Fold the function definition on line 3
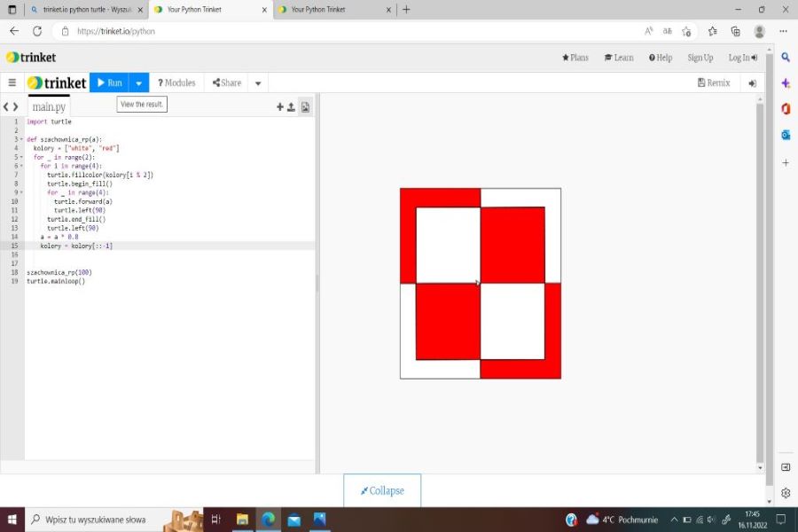The width and height of the screenshot is (798, 532). point(21,139)
